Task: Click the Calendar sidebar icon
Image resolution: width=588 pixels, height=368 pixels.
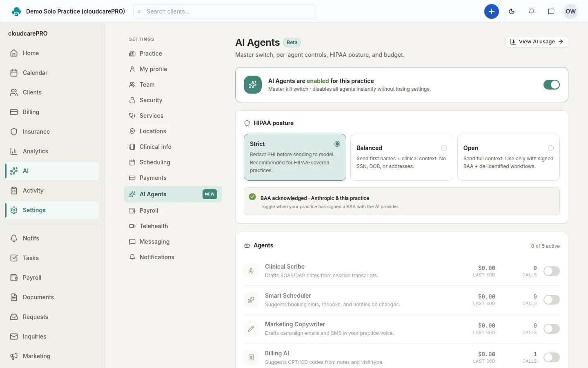Action: click(x=14, y=73)
